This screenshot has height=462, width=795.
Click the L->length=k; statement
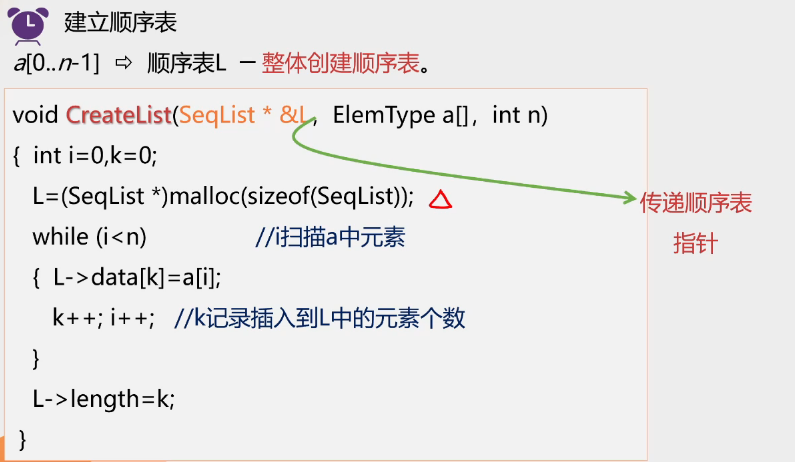(103, 400)
